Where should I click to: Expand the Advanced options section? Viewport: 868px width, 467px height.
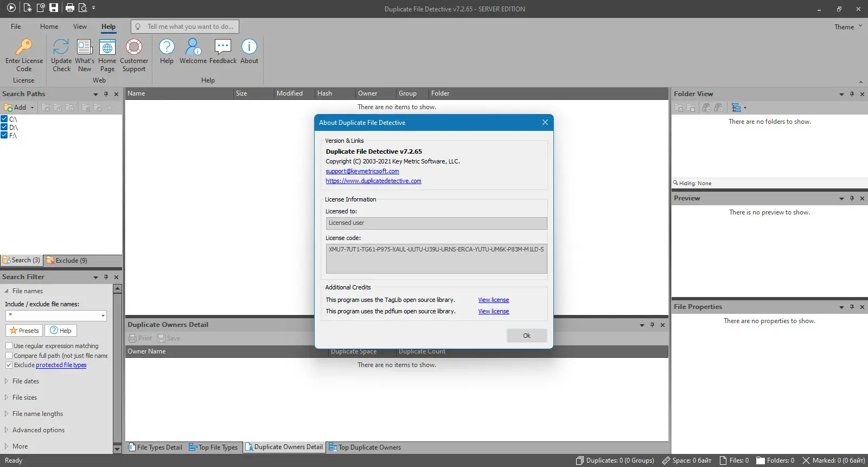tap(6, 430)
